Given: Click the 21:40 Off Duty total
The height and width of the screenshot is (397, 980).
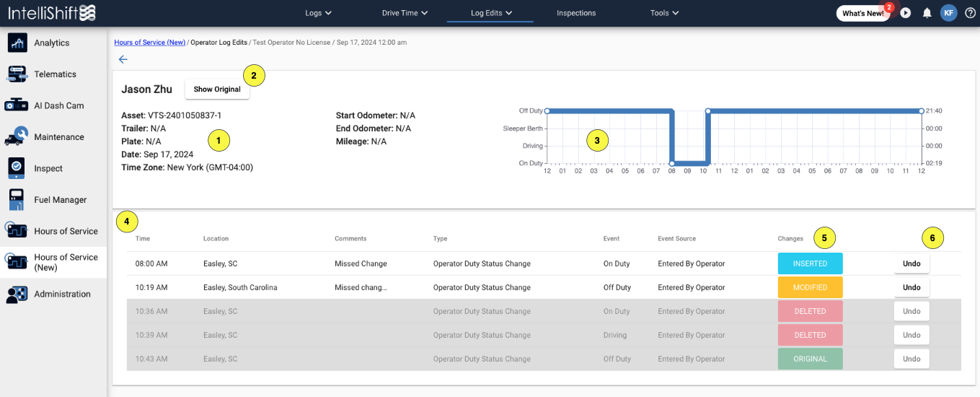Looking at the screenshot, I should pyautogui.click(x=934, y=110).
